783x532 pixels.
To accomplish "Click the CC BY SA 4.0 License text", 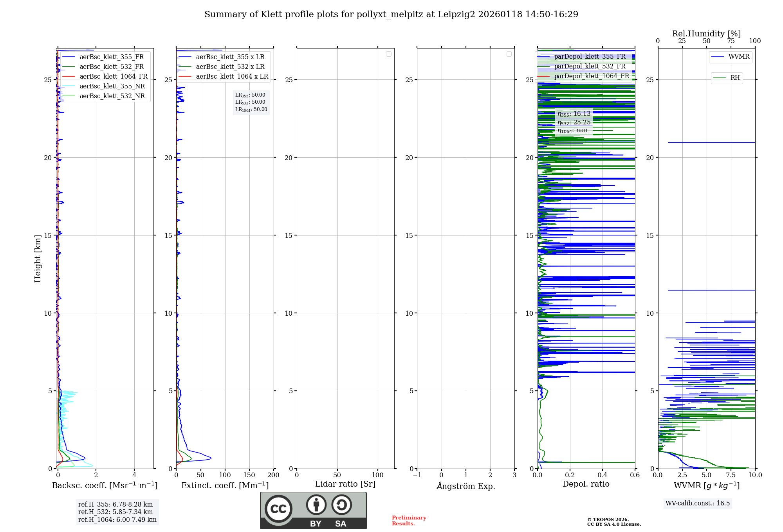I will coord(613,524).
